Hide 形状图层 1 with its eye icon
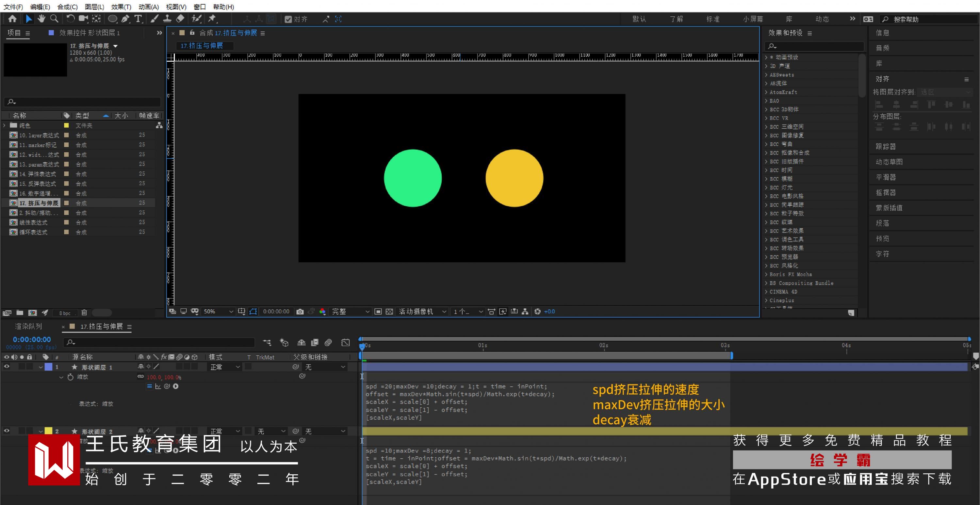 pyautogui.click(x=7, y=367)
